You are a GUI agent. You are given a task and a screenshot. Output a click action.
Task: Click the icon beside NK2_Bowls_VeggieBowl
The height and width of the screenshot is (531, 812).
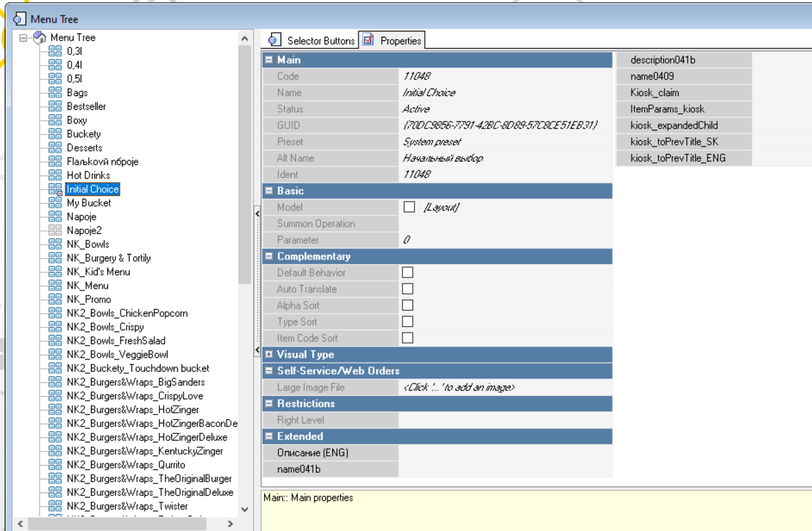tap(55, 354)
